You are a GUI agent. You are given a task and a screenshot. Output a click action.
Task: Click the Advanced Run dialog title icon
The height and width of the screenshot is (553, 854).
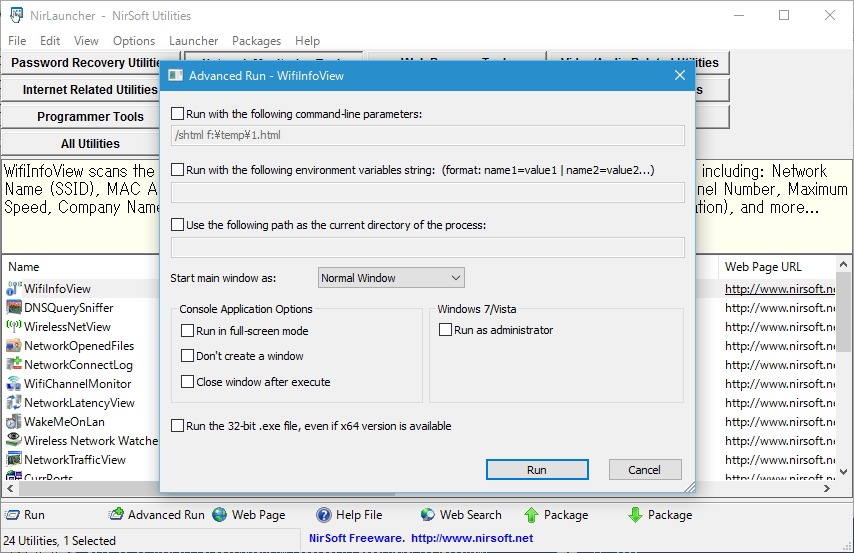tap(175, 76)
